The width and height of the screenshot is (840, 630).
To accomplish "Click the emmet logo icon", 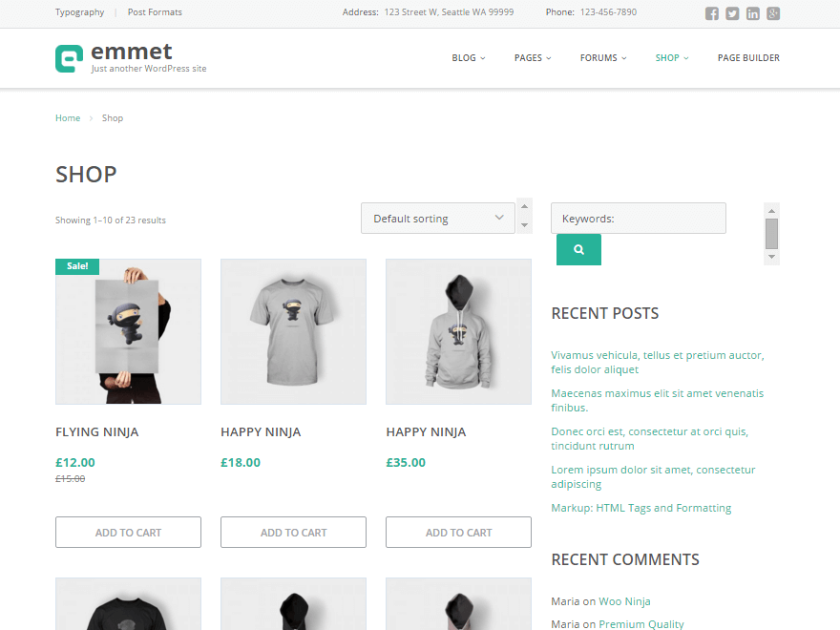I will tap(70, 58).
